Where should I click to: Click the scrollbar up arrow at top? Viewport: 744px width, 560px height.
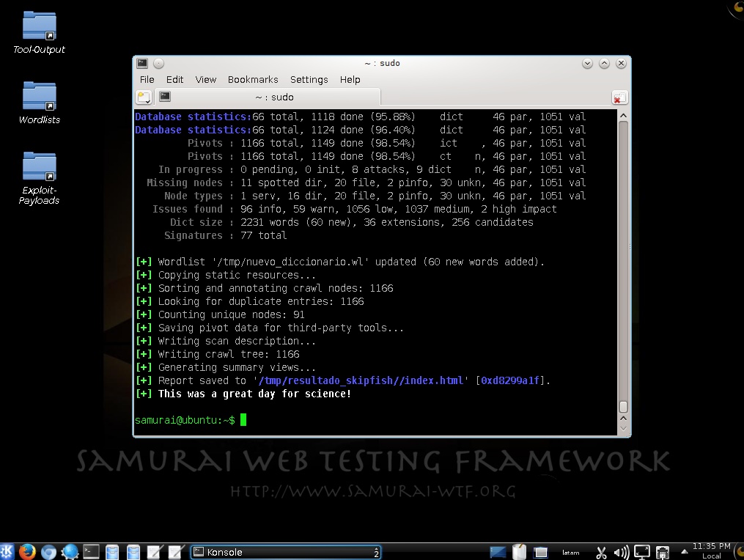point(624,116)
